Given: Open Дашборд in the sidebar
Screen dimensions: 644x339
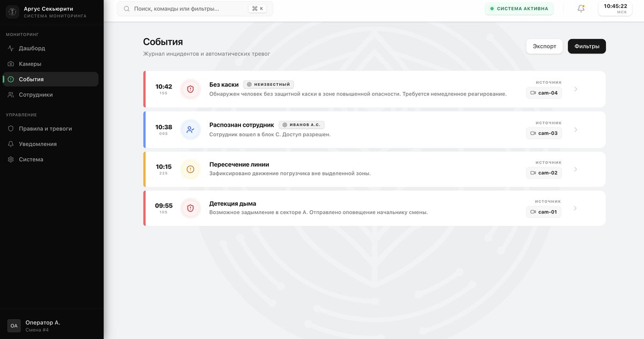Looking at the screenshot, I should (x=32, y=48).
